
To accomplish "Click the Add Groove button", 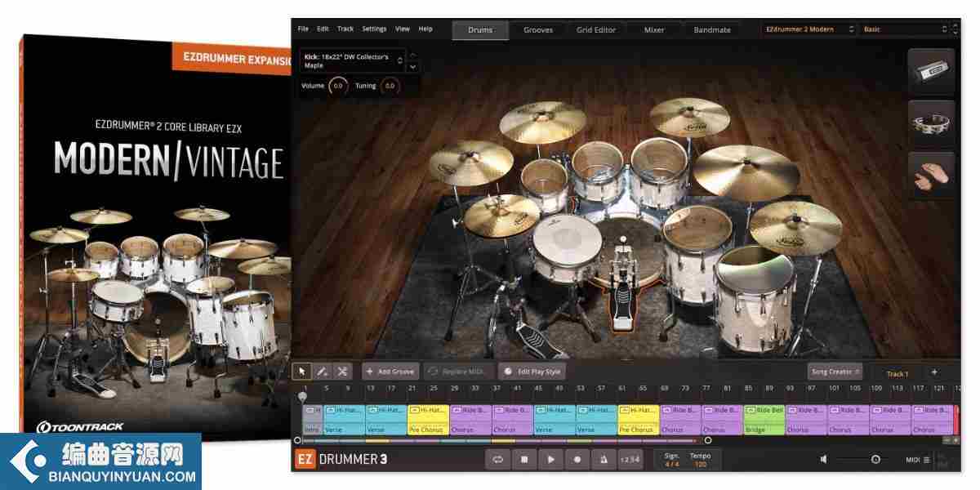I will tap(390, 371).
